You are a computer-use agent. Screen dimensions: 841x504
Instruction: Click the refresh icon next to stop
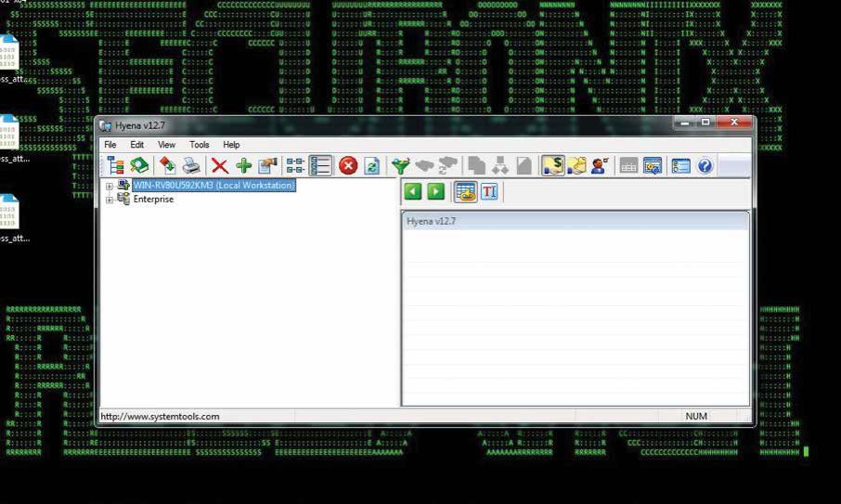[x=372, y=166]
